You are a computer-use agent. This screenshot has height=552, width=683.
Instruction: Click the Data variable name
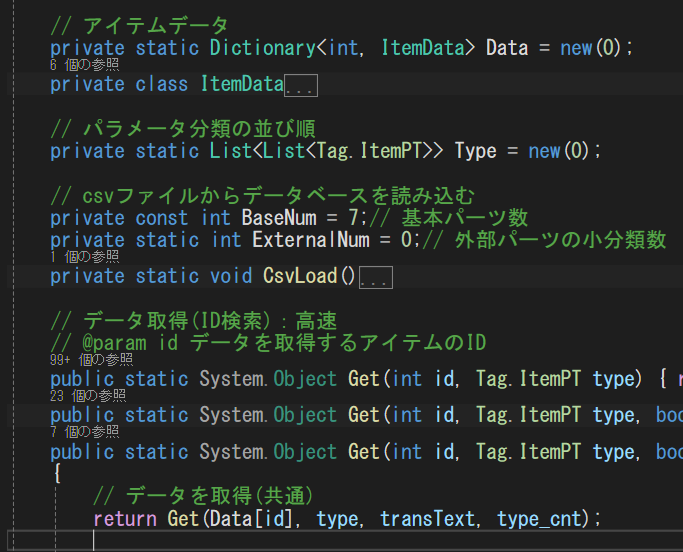tap(507, 48)
